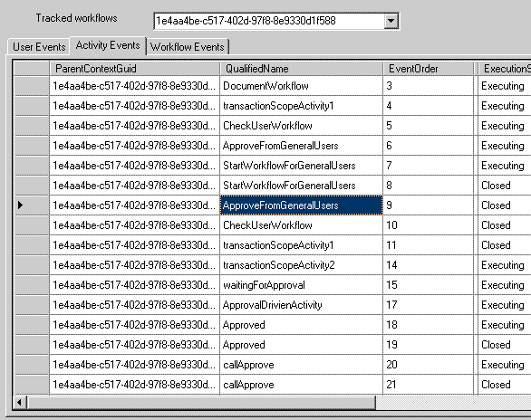
Task: Select the DocumentWorkflow cell
Action: pos(301,86)
